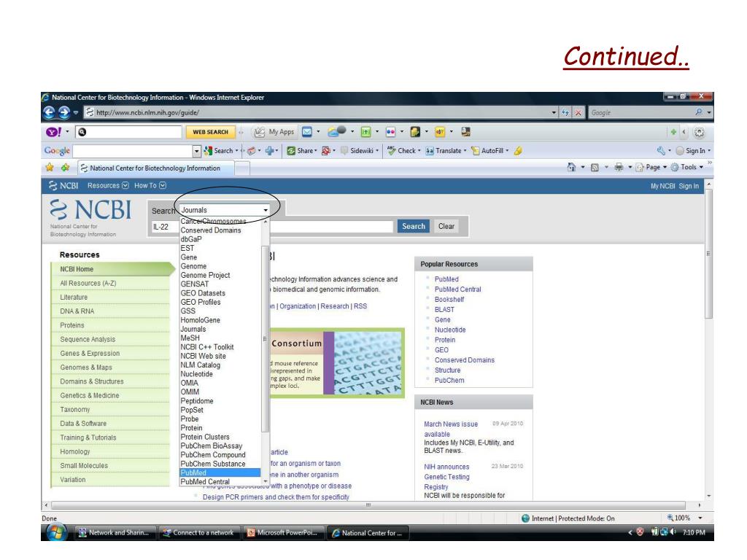Click the Add to Favorites icon
The width and height of the screenshot is (747, 560).
[65, 168]
